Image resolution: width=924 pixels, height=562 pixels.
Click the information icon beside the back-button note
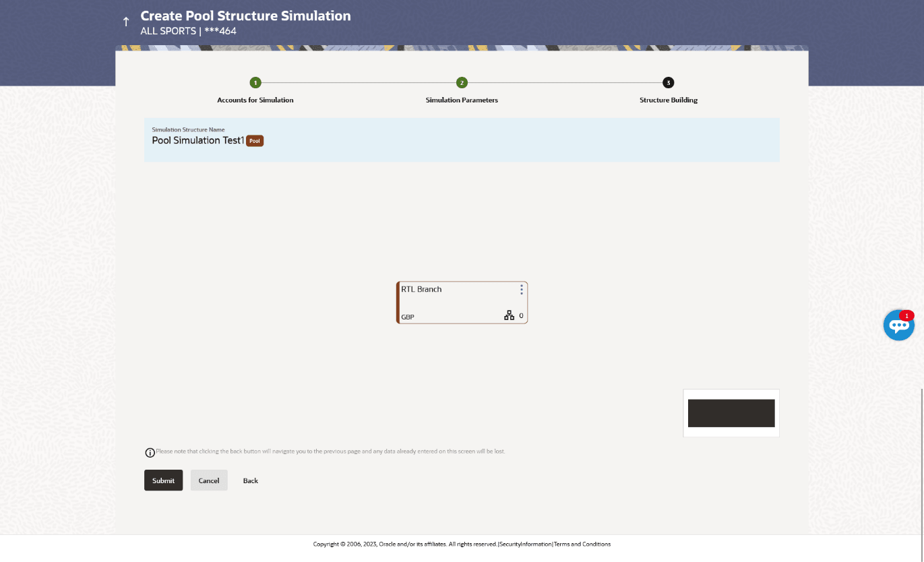pos(150,452)
